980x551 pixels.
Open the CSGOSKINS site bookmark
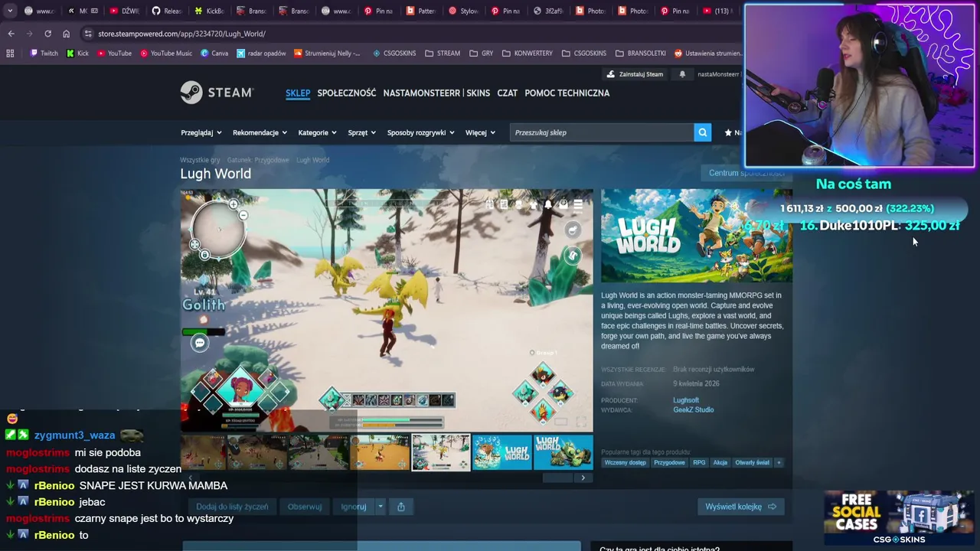394,54
